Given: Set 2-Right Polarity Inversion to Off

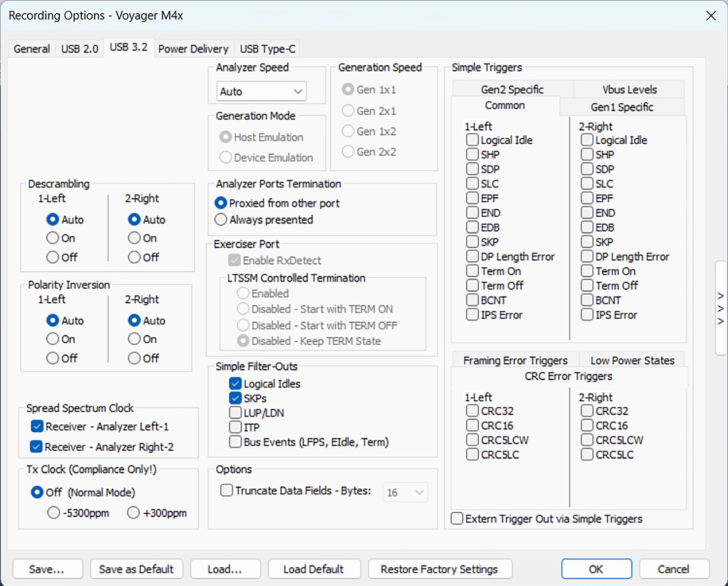Looking at the screenshot, I should [x=134, y=358].
